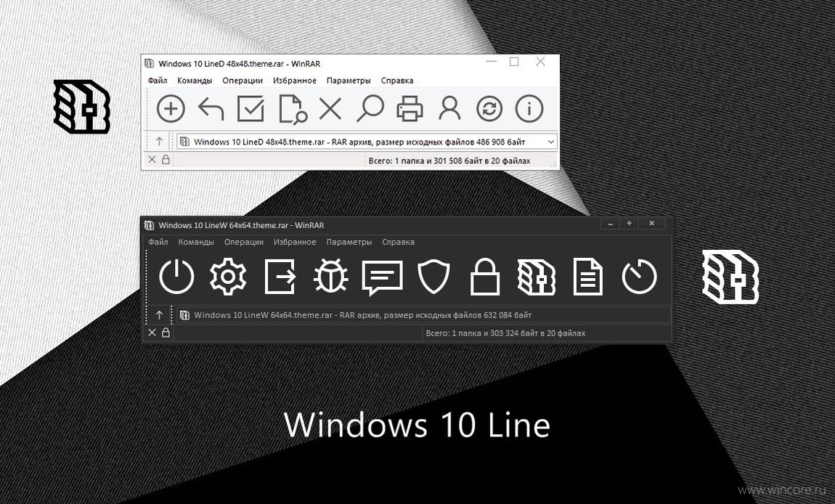
Task: Click the exit-arrow door icon in the dark WinRAR toolbar
Action: 280,277
